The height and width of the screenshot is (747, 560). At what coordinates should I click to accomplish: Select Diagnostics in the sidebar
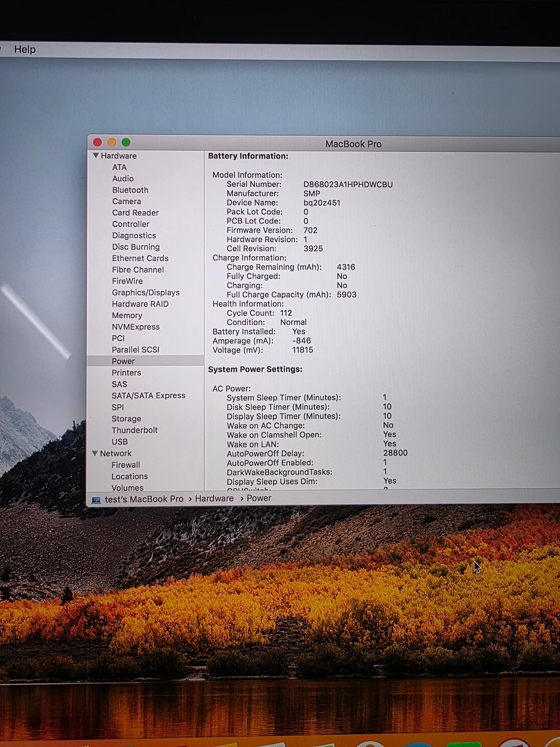tap(134, 236)
